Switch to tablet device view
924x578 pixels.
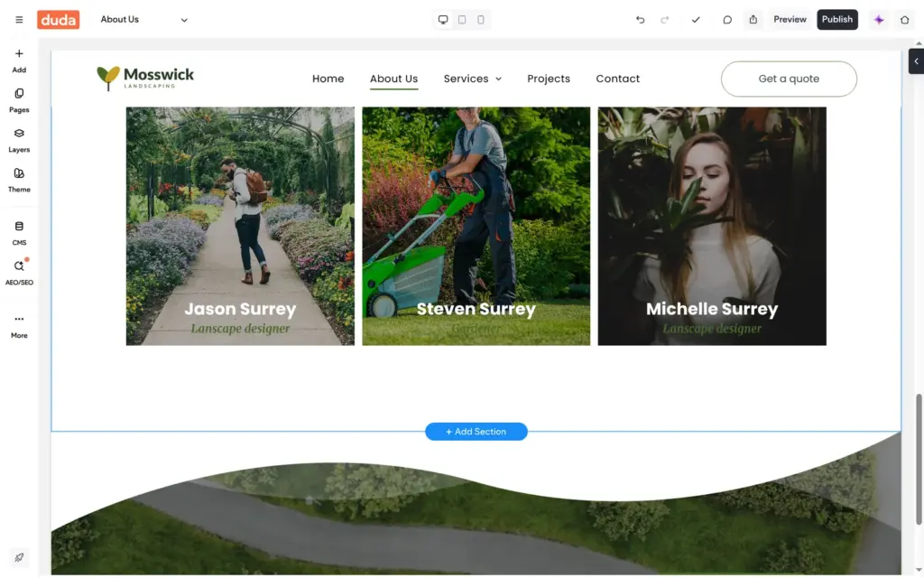tap(462, 20)
